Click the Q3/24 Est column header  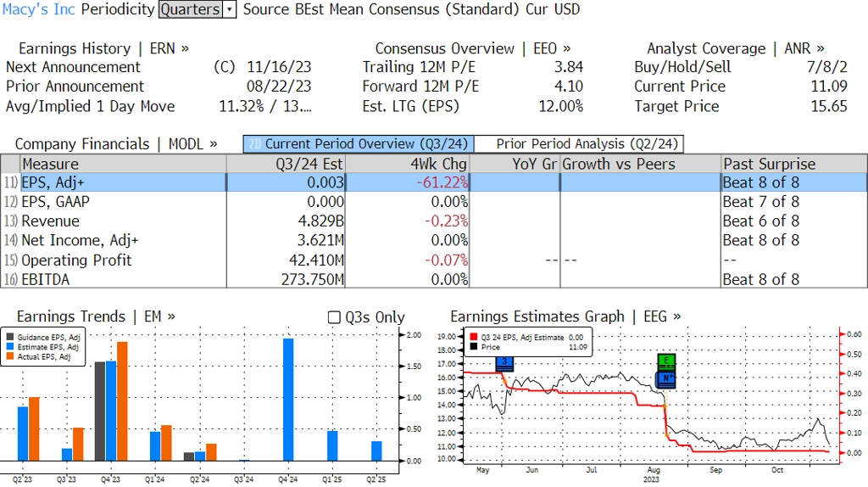click(286, 164)
